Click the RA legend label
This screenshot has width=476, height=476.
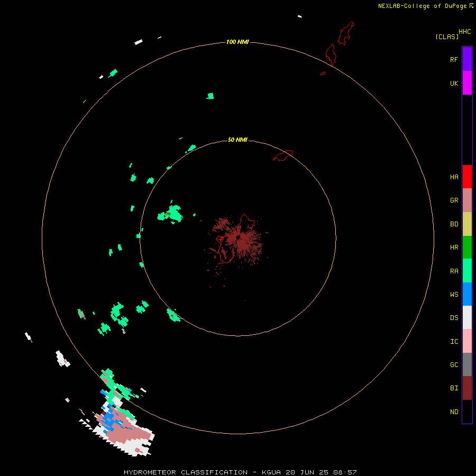pos(454,271)
